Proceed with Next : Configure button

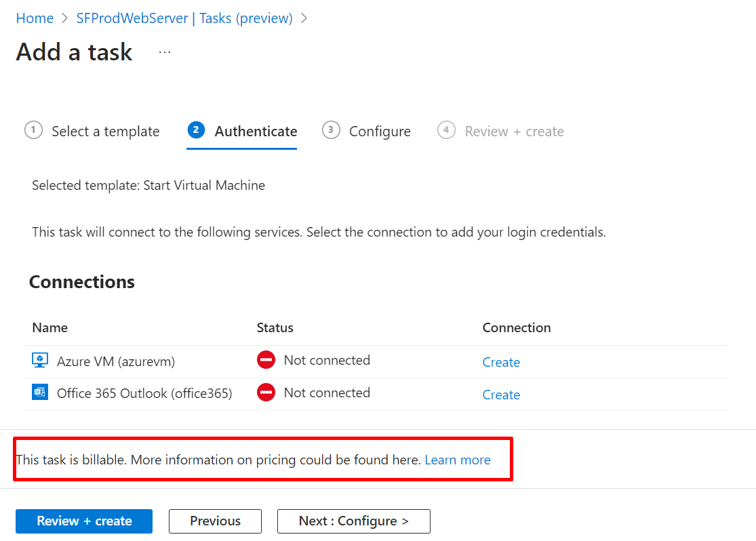click(353, 521)
